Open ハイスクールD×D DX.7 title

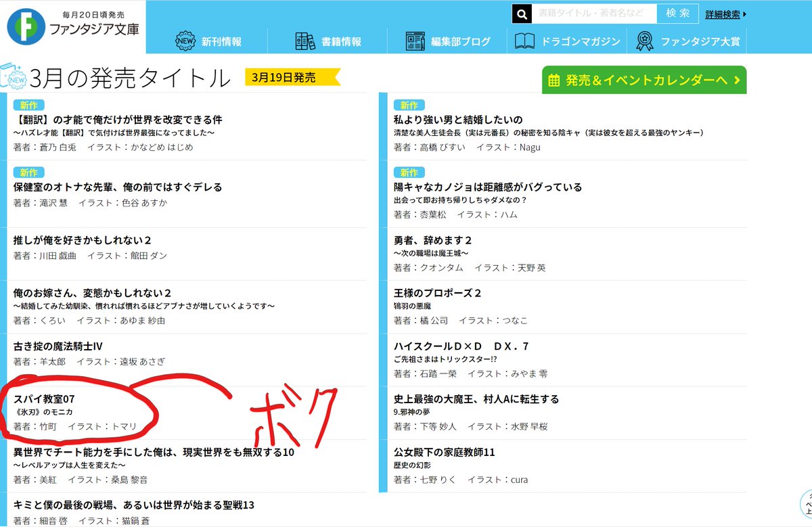coord(461,346)
